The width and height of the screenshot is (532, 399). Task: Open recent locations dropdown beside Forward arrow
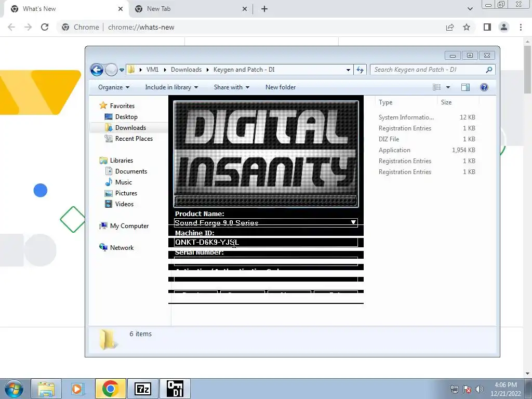point(122,70)
